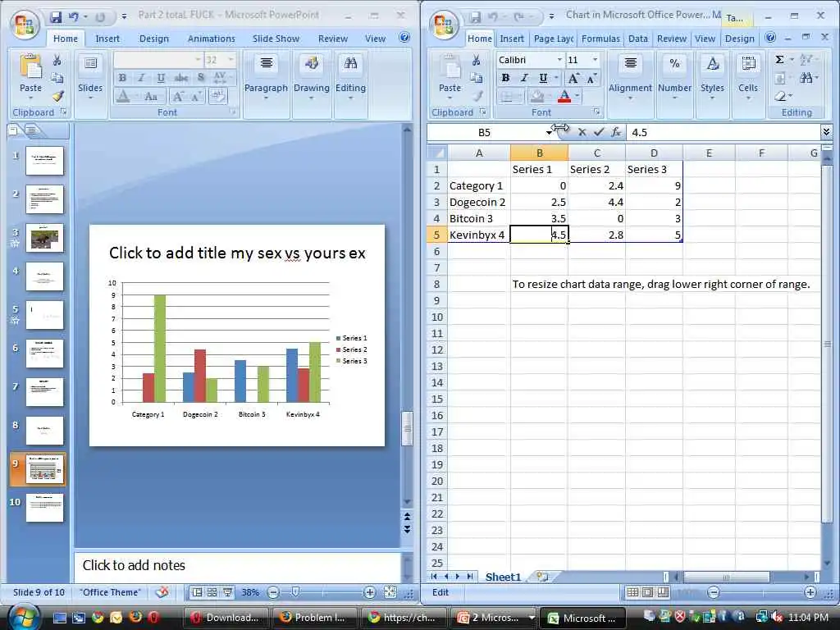Cancel cell entry with formula bar X
The image size is (840, 630).
point(582,132)
